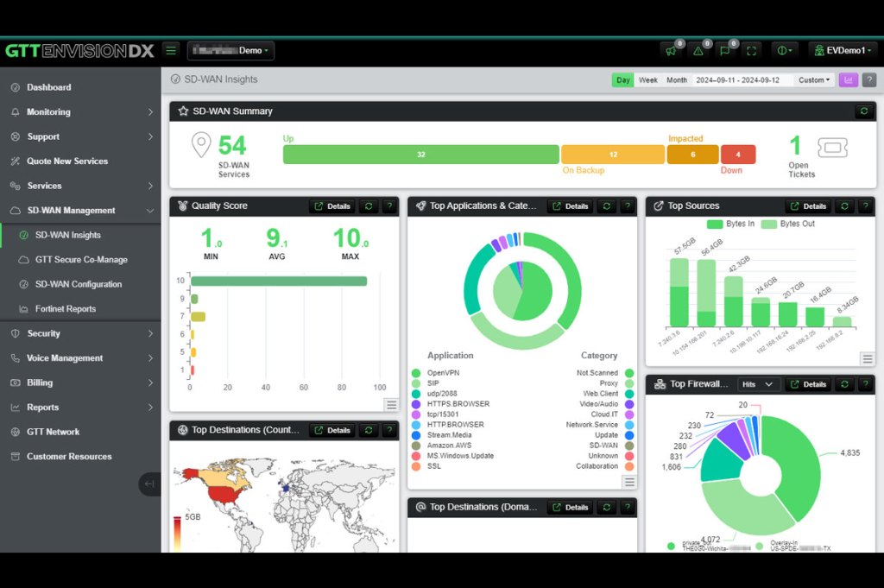Open help for Top Destinations (Domain) widget
Screen dimensions: 884x588
pyautogui.click(x=628, y=508)
